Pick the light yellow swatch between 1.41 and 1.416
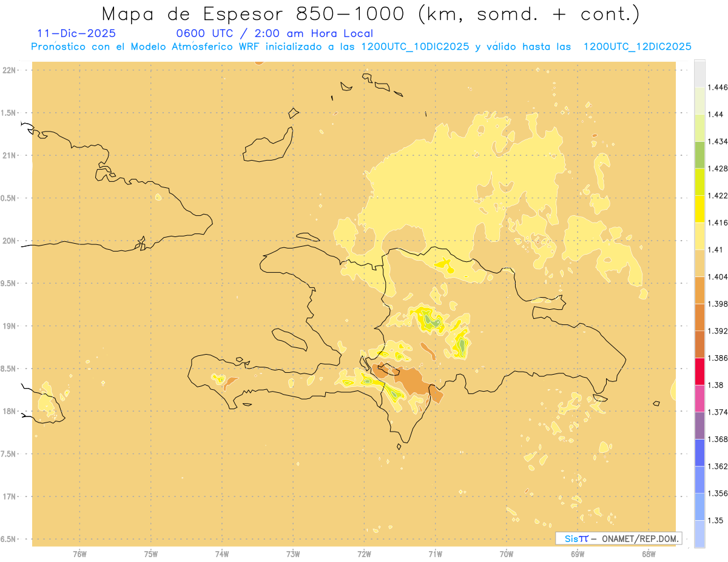This screenshot has width=728, height=562. pyautogui.click(x=699, y=236)
